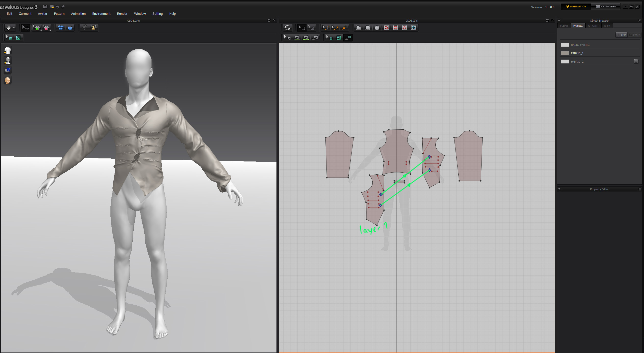Click the COPY fabric button
This screenshot has width=644, height=353.
pyautogui.click(x=635, y=35)
